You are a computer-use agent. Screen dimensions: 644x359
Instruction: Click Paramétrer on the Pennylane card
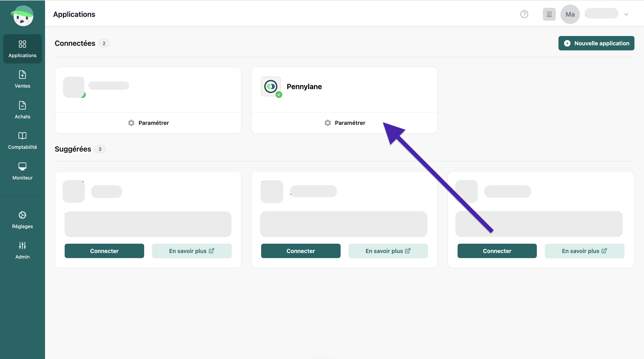pos(345,123)
